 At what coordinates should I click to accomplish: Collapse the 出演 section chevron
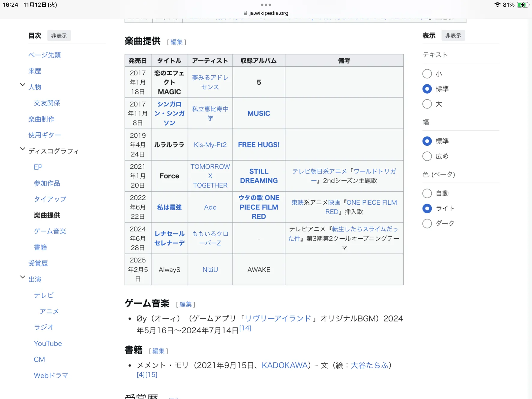pyautogui.click(x=23, y=277)
